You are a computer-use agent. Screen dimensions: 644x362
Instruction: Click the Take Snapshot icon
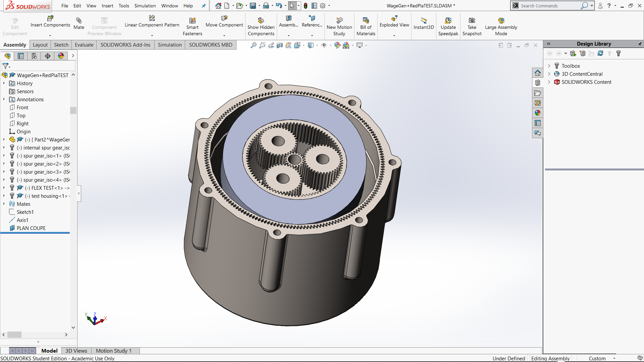click(x=472, y=21)
